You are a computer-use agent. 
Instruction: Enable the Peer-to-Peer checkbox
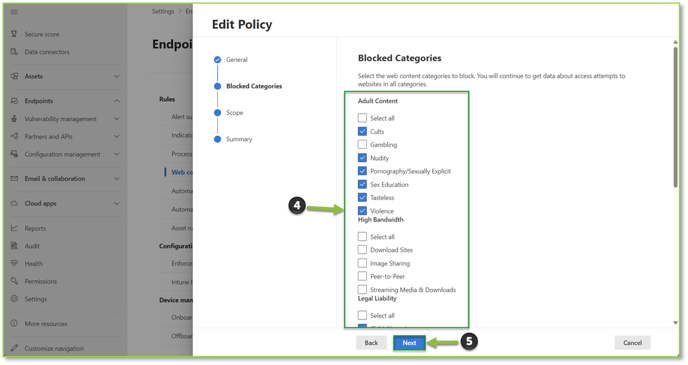click(x=362, y=276)
